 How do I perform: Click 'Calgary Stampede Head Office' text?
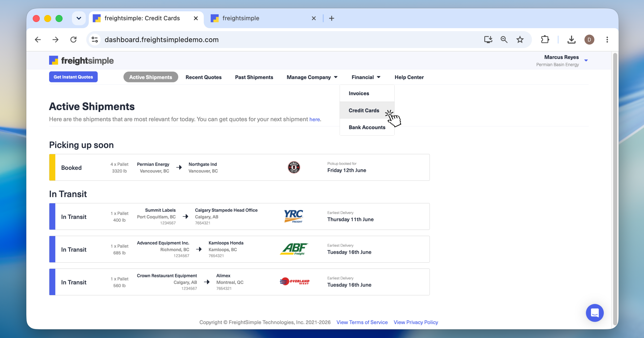226,210
